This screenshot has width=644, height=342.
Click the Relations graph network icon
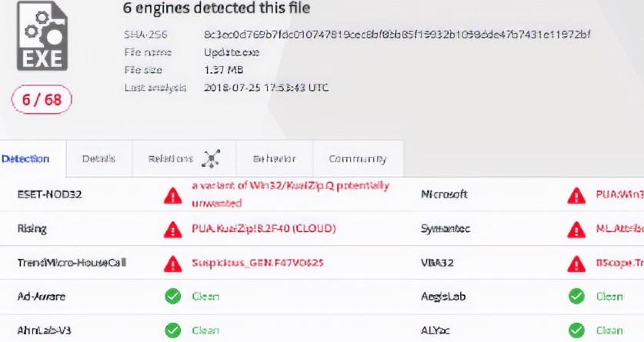click(211, 158)
